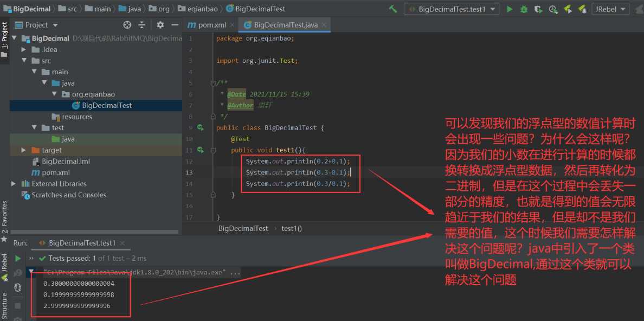This screenshot has width=644, height=321.
Task: Select pom.xml in the project tree
Action: (51, 172)
